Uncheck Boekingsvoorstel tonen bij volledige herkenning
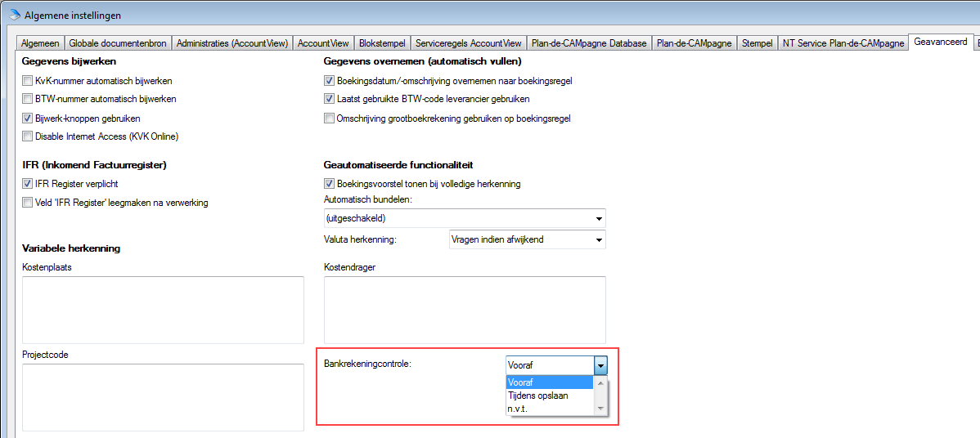This screenshot has height=438, width=980. coord(329,183)
